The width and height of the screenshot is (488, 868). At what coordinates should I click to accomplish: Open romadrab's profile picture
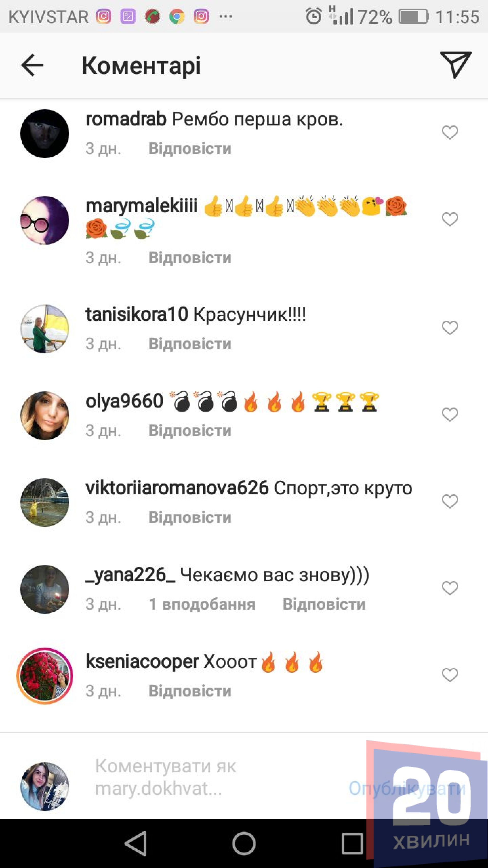pos(45,134)
